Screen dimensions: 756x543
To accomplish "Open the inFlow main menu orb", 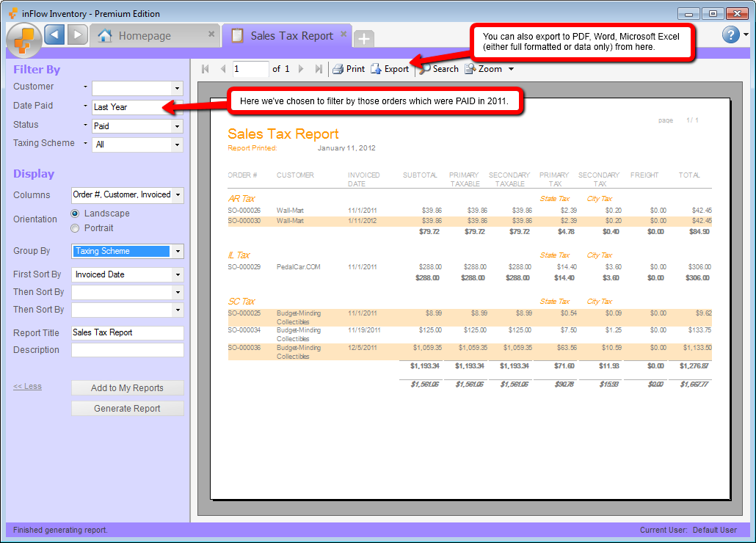I will pos(24,40).
